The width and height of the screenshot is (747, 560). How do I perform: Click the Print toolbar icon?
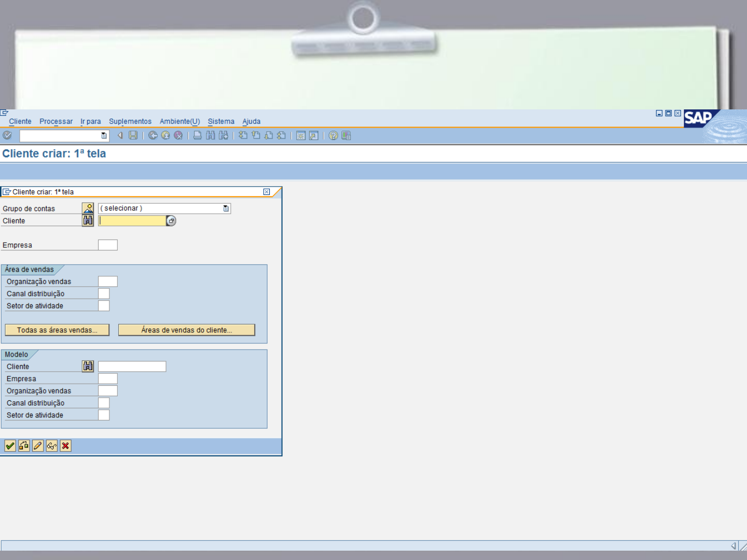click(x=198, y=136)
